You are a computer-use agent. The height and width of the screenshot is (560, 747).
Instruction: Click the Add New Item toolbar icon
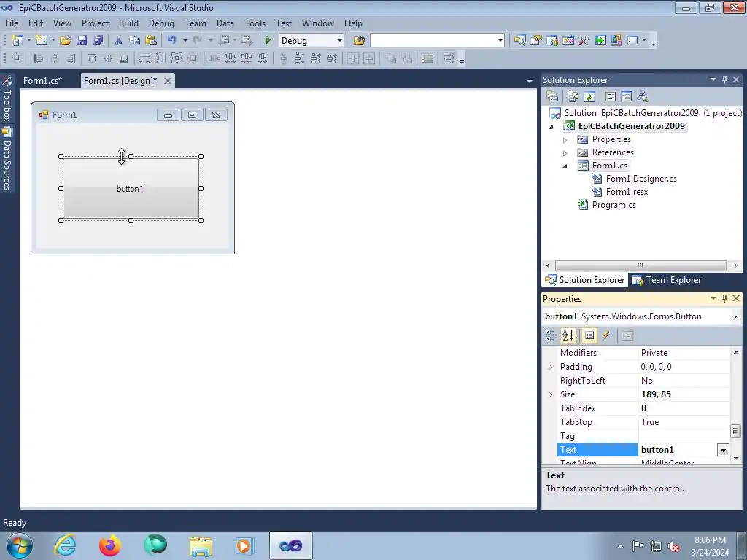click(42, 41)
